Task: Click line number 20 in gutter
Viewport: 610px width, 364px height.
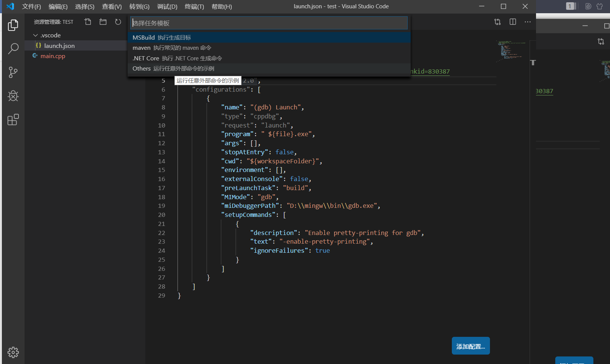Action: point(162,215)
